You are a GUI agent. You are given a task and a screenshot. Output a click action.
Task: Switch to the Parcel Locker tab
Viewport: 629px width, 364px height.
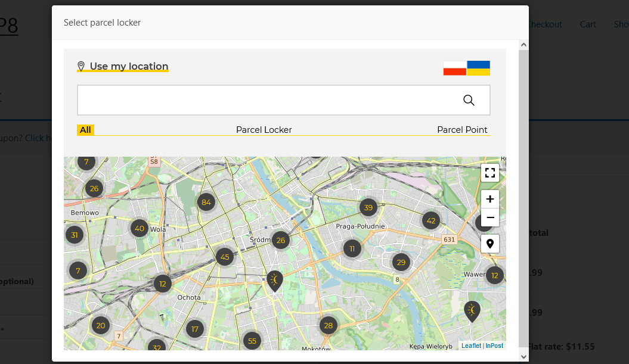point(264,130)
